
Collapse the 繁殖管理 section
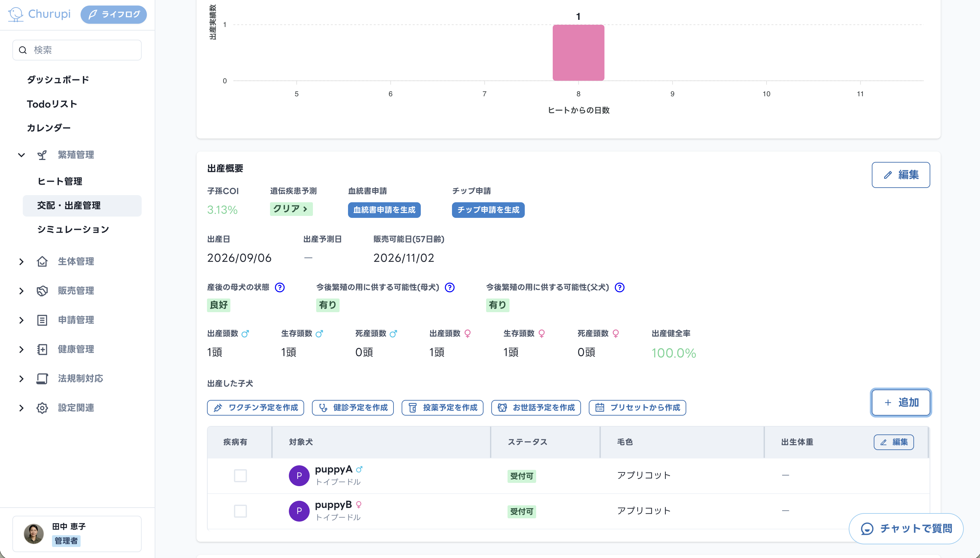click(21, 155)
